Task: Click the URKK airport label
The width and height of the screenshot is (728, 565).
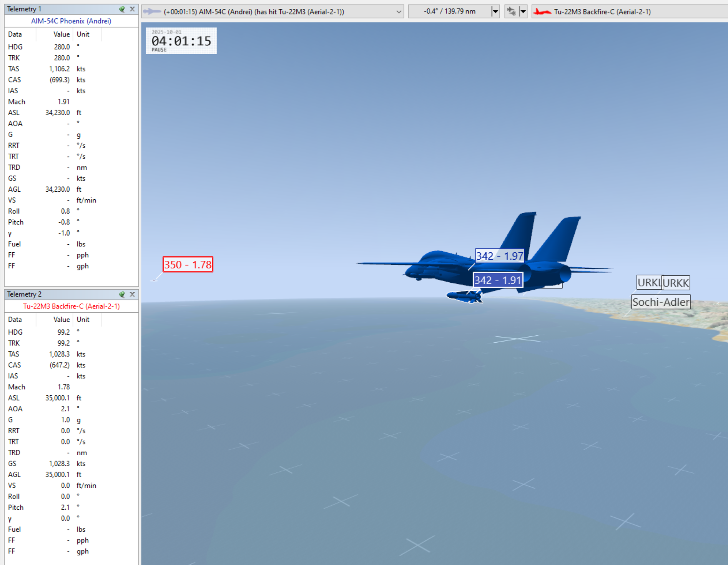Action: 676,283
